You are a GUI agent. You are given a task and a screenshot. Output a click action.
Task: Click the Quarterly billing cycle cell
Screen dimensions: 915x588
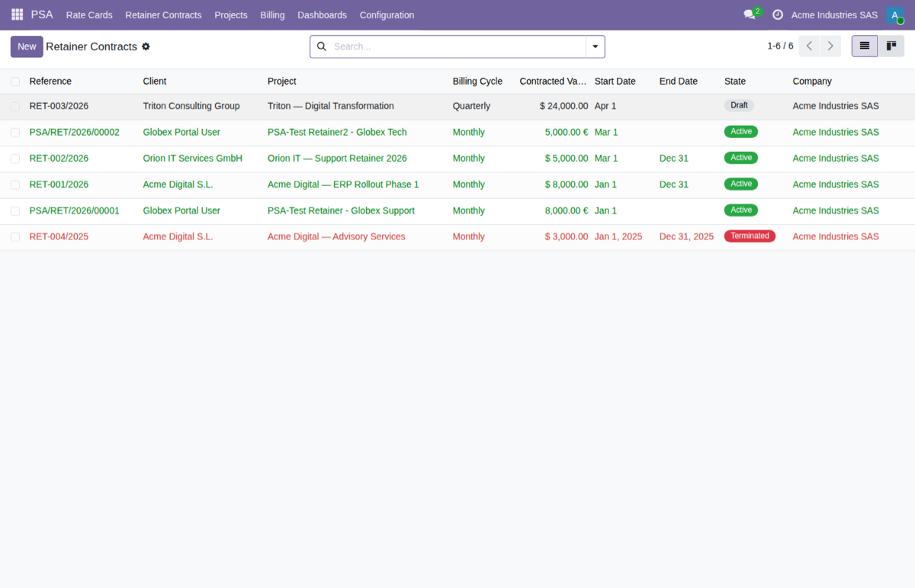click(471, 106)
